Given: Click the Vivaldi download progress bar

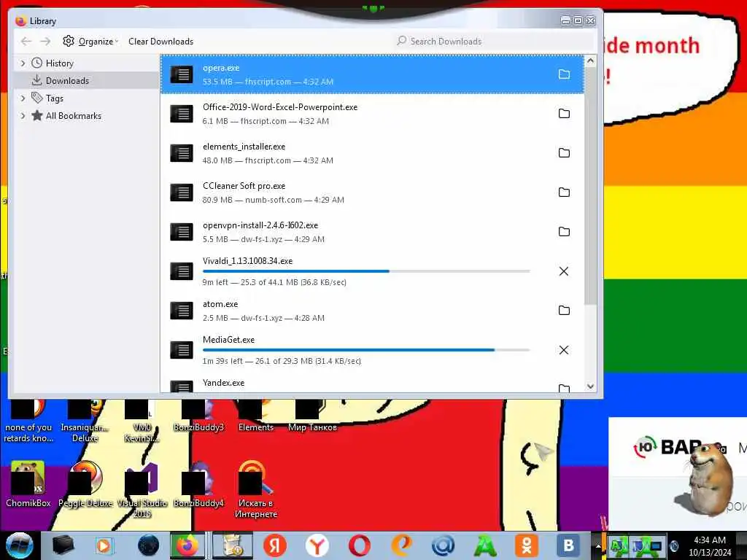Looking at the screenshot, I should [366, 271].
